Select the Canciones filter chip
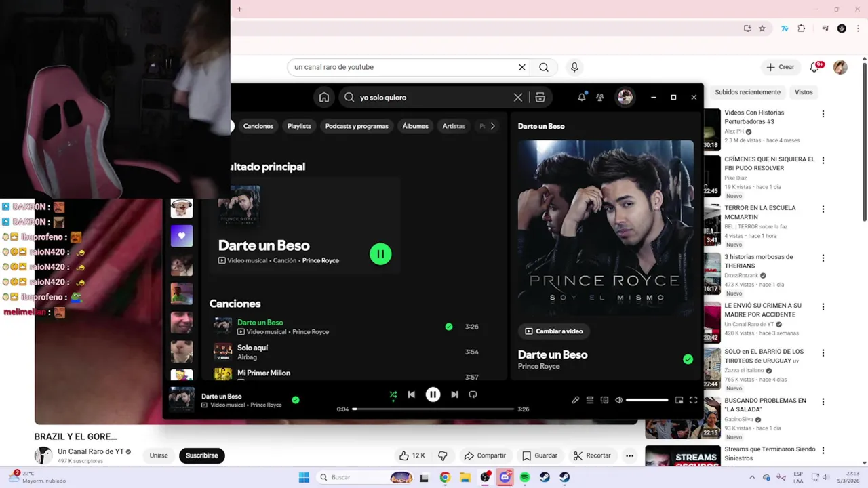The image size is (868, 488). point(258,126)
